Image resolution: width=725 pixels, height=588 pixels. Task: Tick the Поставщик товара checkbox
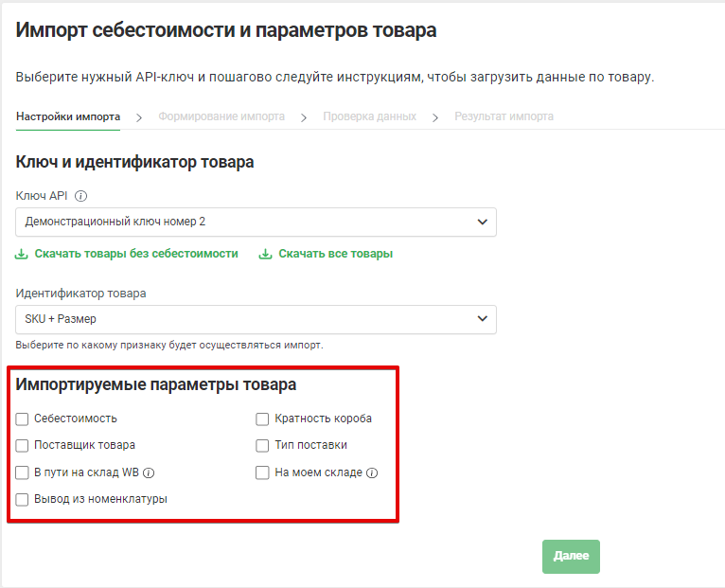pos(23,445)
